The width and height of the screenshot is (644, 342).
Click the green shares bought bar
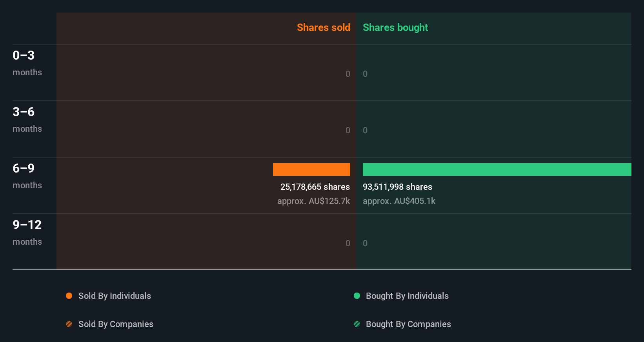pyautogui.click(x=497, y=169)
